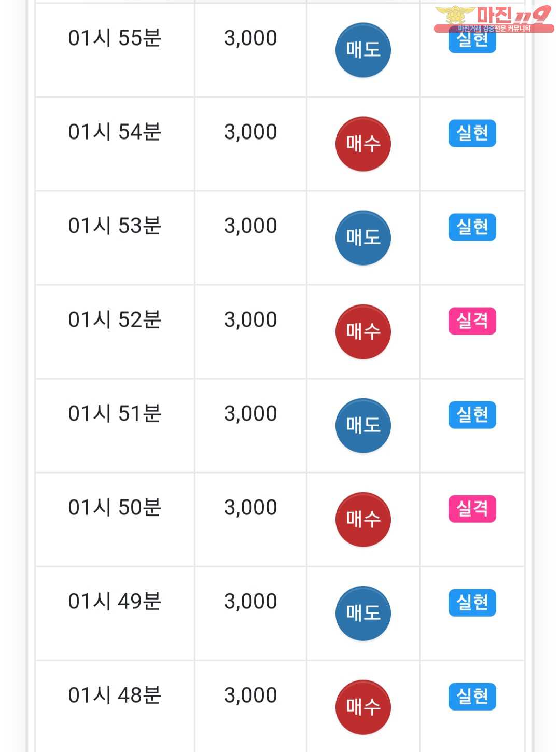
Task: Click the red 매수 circle at 01시 54분
Action: tap(363, 144)
